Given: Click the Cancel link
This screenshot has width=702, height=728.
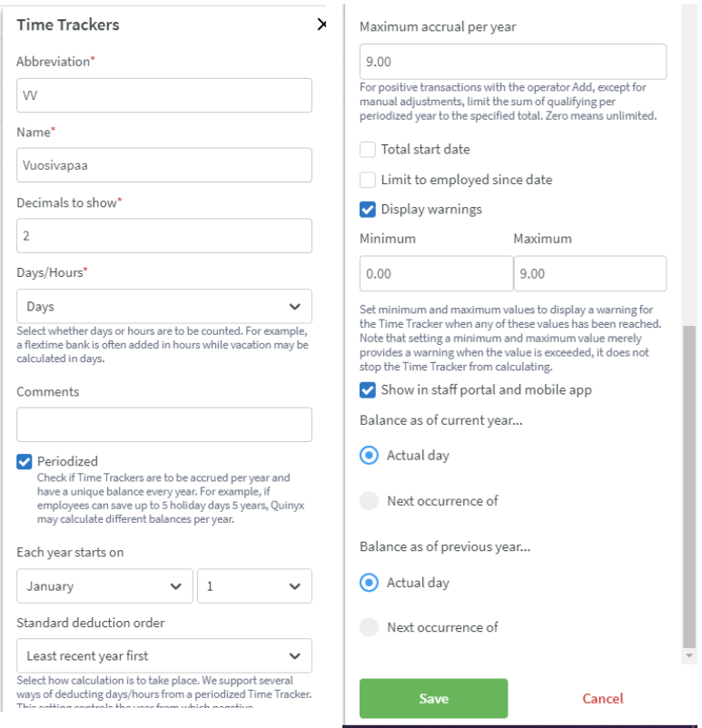Looking at the screenshot, I should pyautogui.click(x=603, y=698).
